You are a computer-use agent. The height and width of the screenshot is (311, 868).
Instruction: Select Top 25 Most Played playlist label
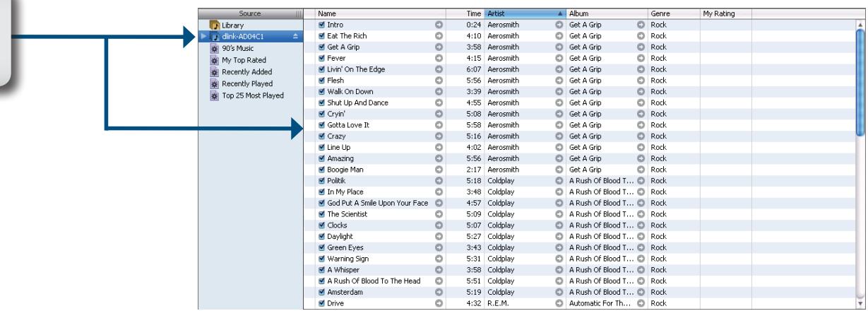point(254,95)
